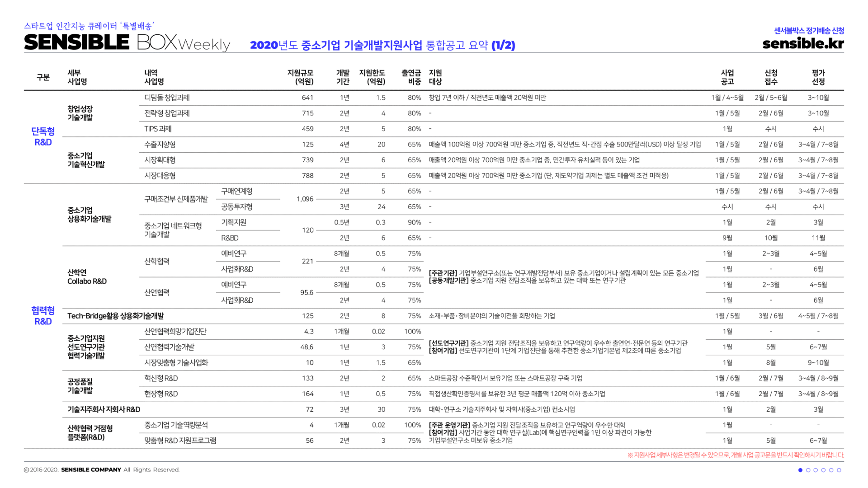Select 공정품질 기술개발 group label
Screen dimensions: 868x488
80,386
